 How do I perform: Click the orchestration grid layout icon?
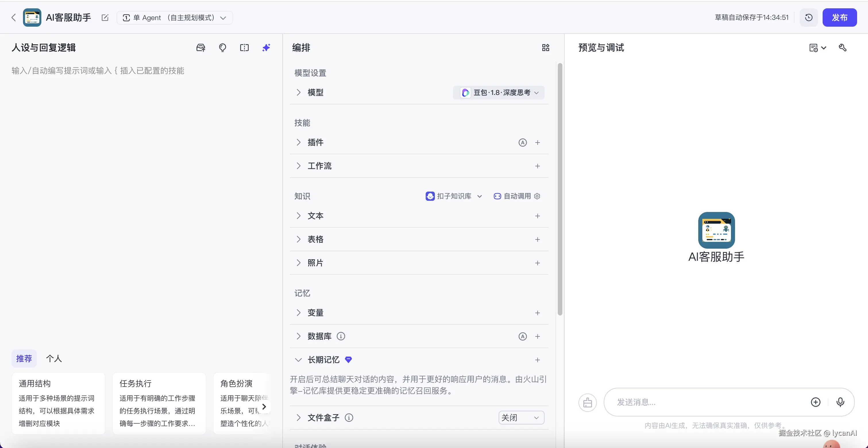tap(545, 48)
